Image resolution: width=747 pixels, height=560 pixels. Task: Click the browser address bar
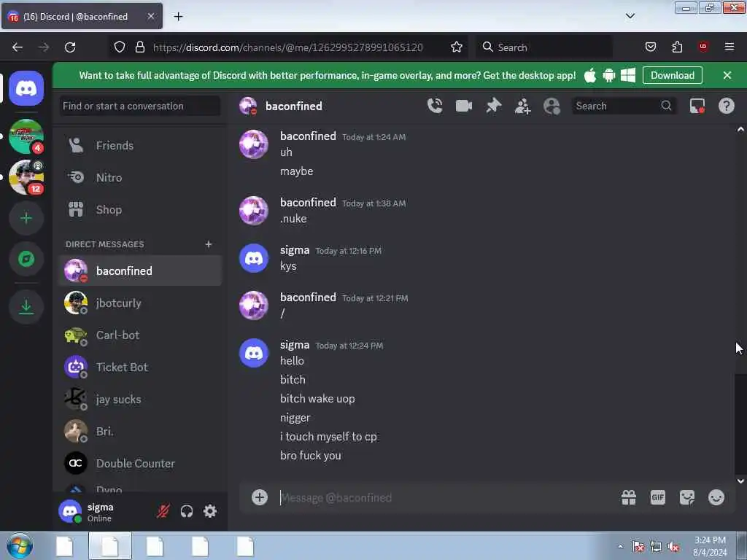287,47
